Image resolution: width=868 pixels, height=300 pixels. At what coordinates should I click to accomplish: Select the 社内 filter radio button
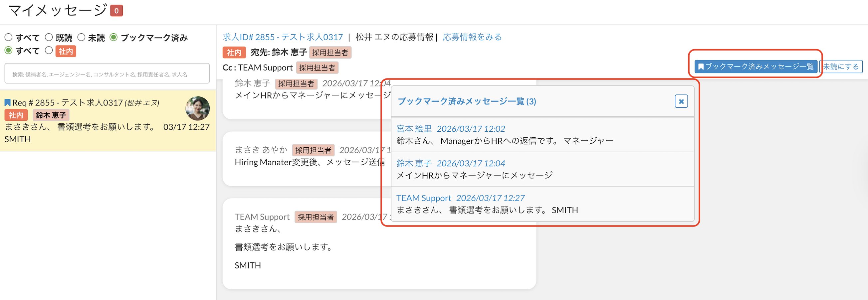click(49, 51)
